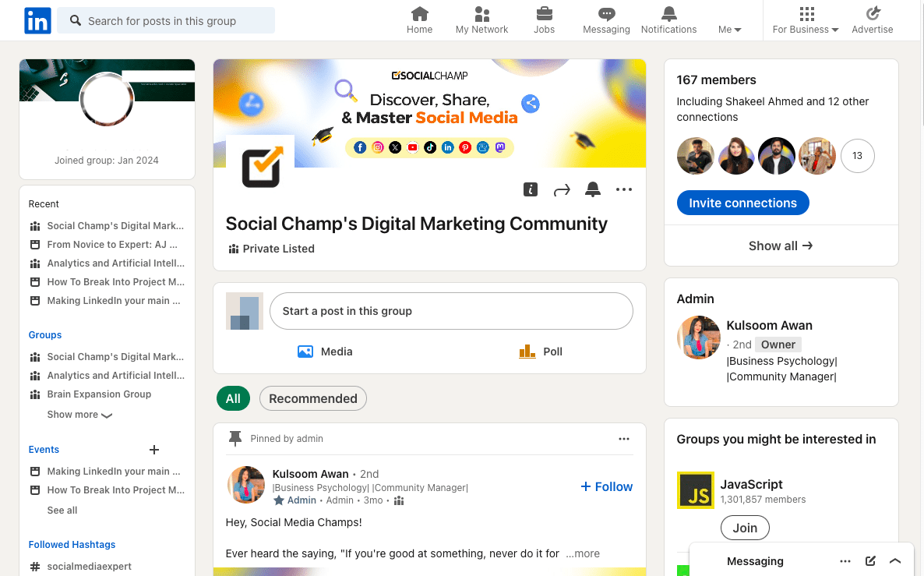Image resolution: width=924 pixels, height=576 pixels.
Task: Open Home in the navigation bar
Action: [x=419, y=19]
